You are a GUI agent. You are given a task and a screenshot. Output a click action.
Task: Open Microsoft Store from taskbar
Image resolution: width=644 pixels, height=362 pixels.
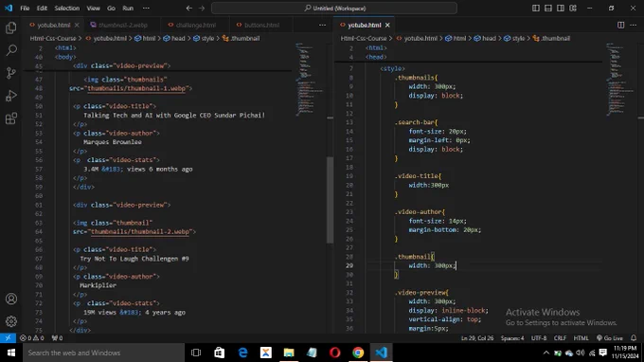(x=220, y=353)
